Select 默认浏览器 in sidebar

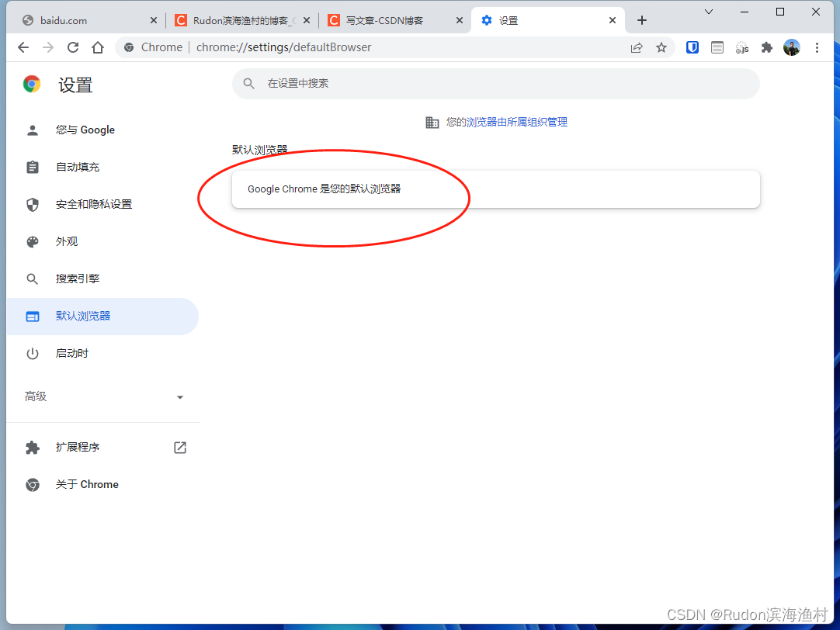tap(102, 317)
